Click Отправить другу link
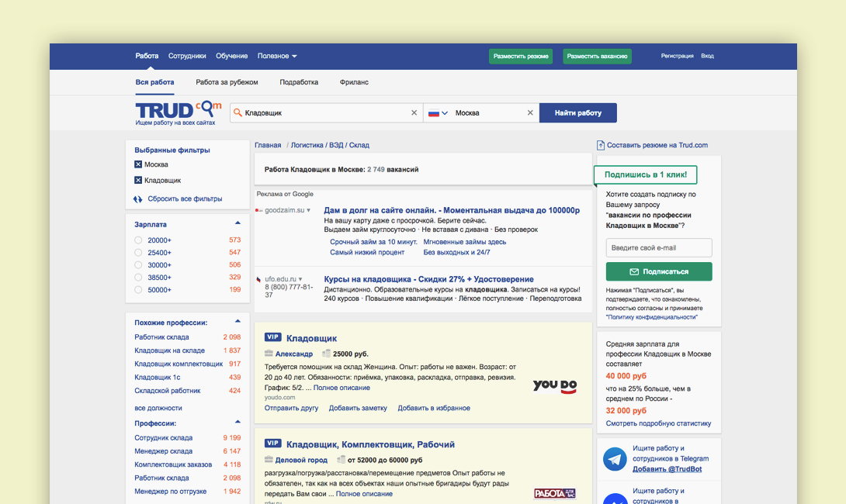Viewport: 846px width, 504px height. 291,408
